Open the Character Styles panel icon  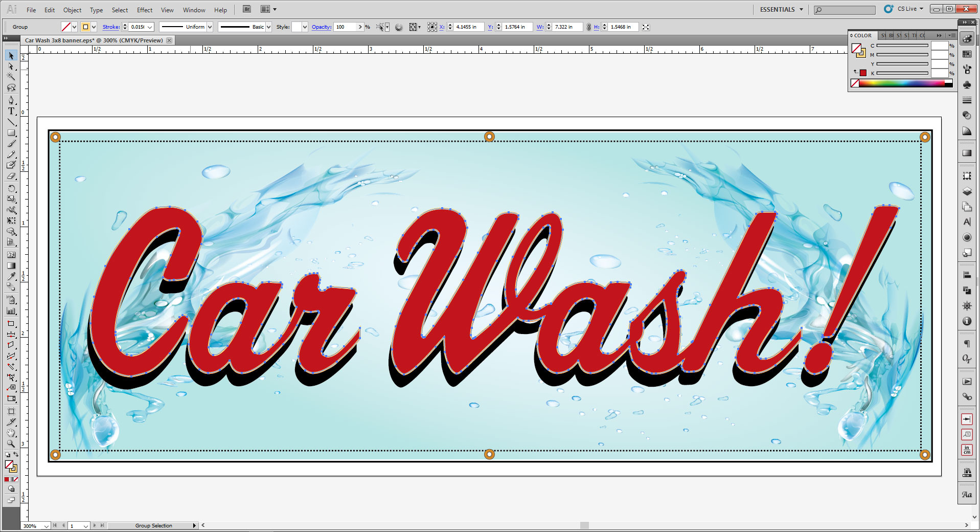(967, 495)
